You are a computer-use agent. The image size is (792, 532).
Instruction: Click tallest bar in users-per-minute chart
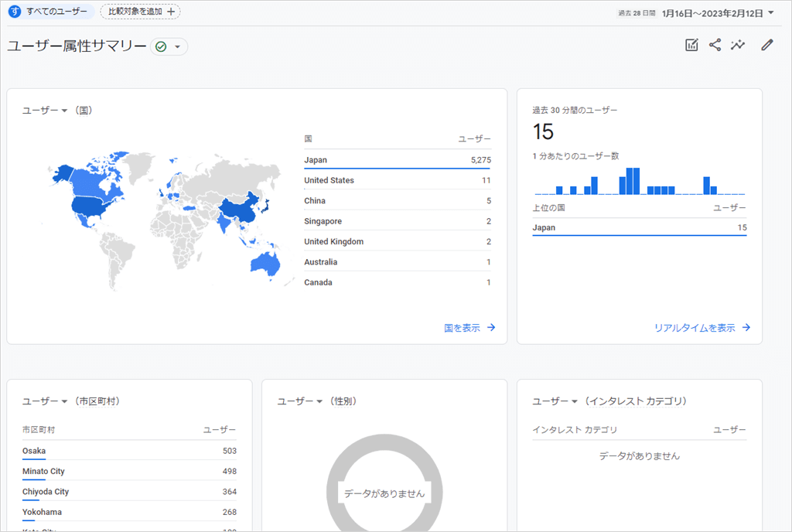pyautogui.click(x=633, y=181)
